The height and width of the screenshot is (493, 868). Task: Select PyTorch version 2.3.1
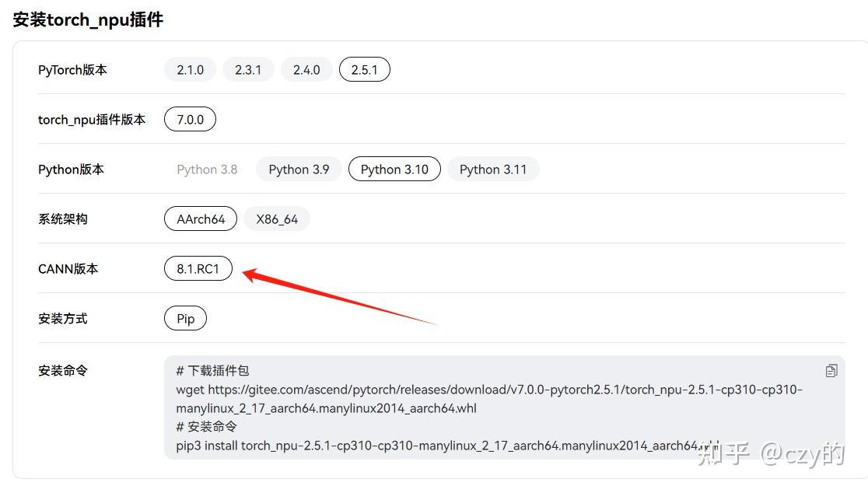248,70
